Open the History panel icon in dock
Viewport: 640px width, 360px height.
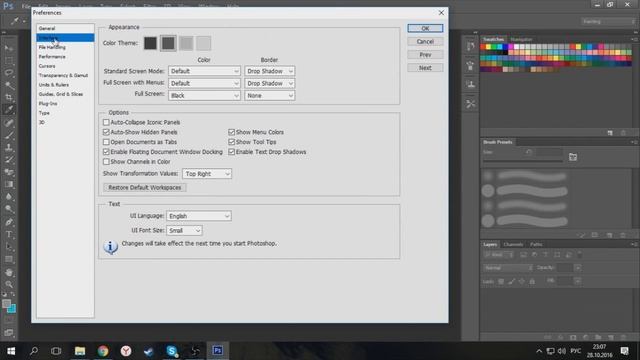470,46
